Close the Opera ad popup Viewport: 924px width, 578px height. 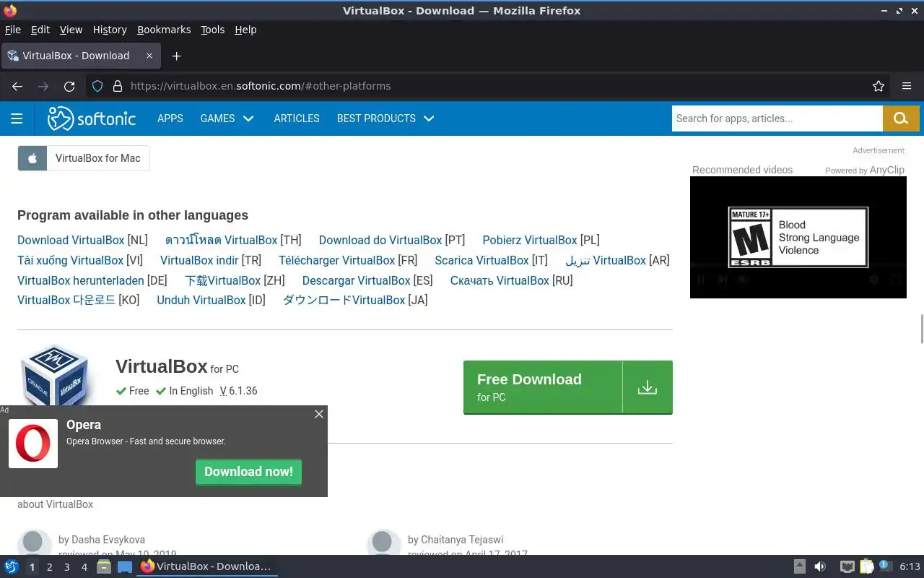point(319,414)
